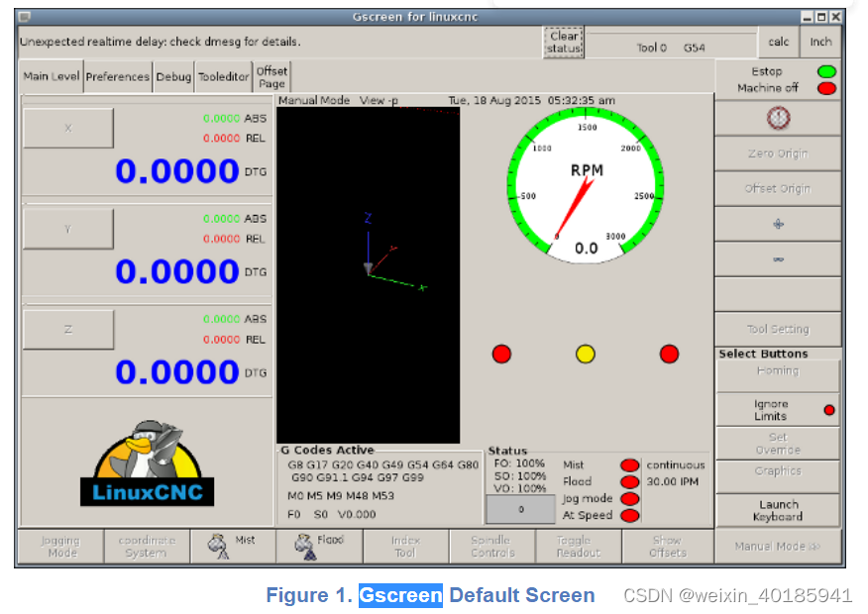Switch to the Preferences tab
Screen dimensions: 868x614
[x=117, y=75]
